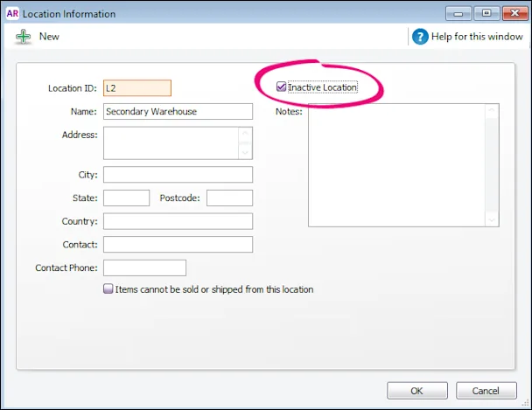The height and width of the screenshot is (410, 532).
Task: Click the AR application icon in title bar
Action: tap(12, 14)
